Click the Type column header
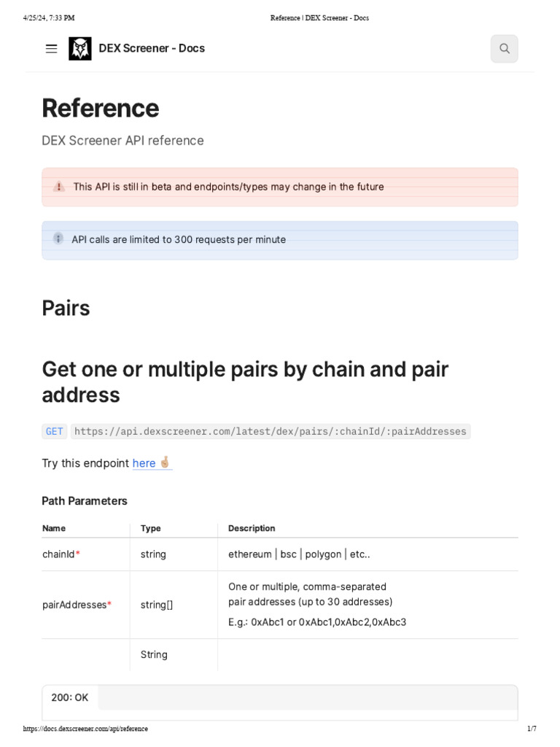 coord(151,528)
